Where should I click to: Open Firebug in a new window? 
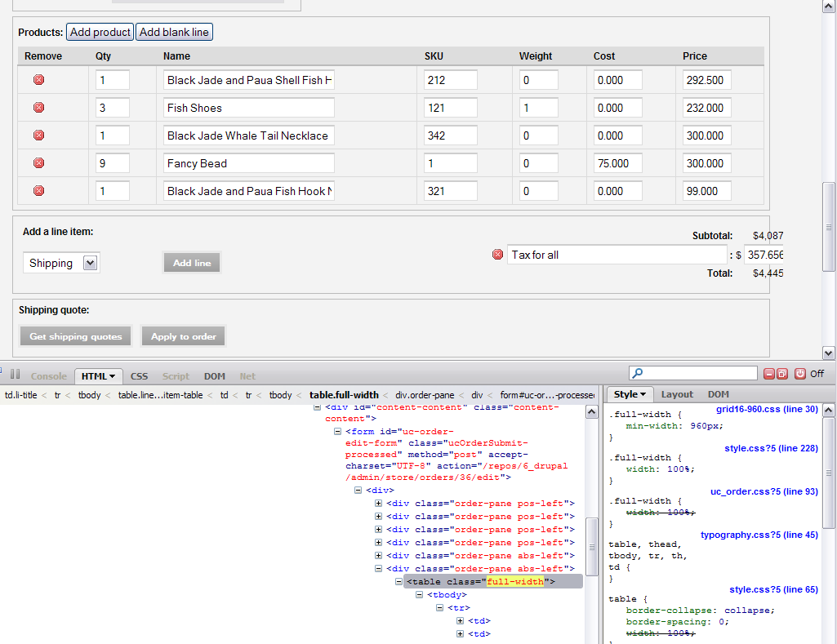coord(781,374)
